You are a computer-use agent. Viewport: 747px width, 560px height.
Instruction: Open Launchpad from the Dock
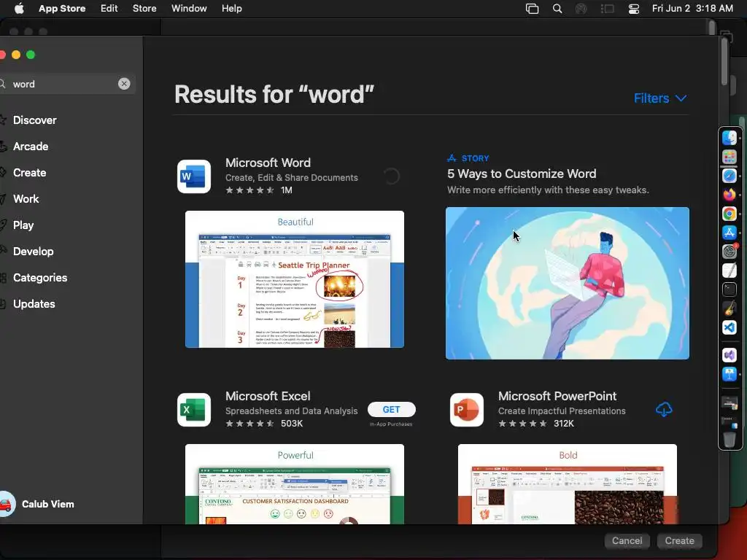click(x=729, y=157)
